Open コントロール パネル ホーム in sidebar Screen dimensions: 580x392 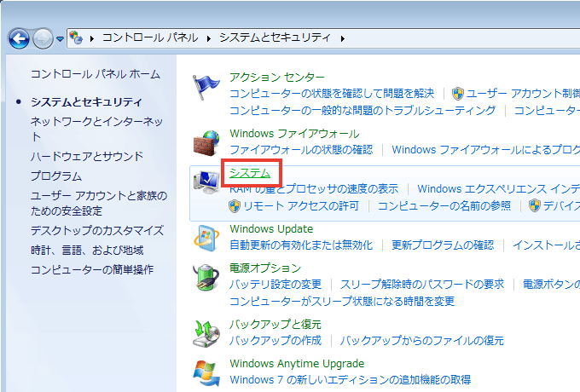pos(96,74)
